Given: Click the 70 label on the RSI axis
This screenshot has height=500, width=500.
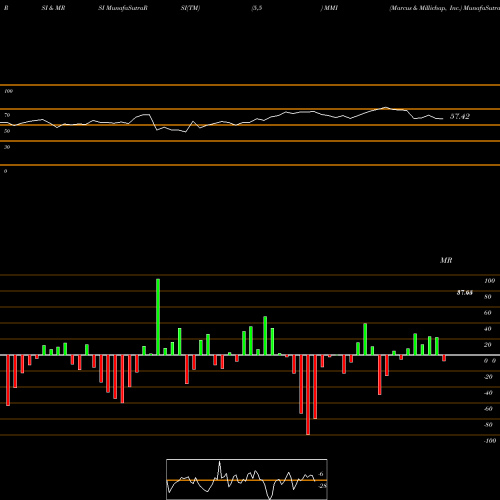Looking at the screenshot, I should pos(7,115).
